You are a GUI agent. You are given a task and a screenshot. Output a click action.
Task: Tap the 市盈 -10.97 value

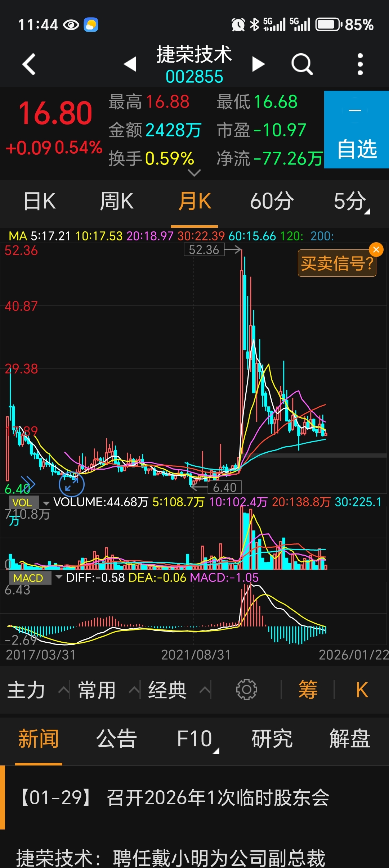click(x=280, y=130)
